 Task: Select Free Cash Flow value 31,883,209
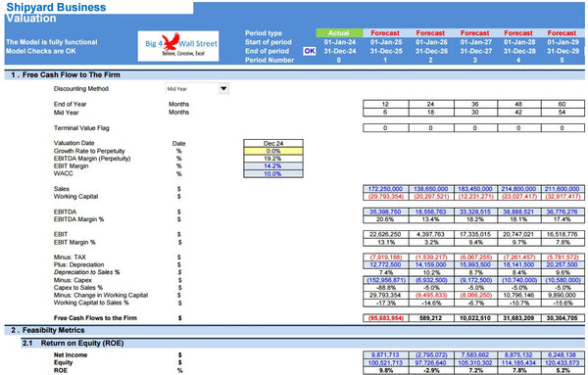(518, 318)
